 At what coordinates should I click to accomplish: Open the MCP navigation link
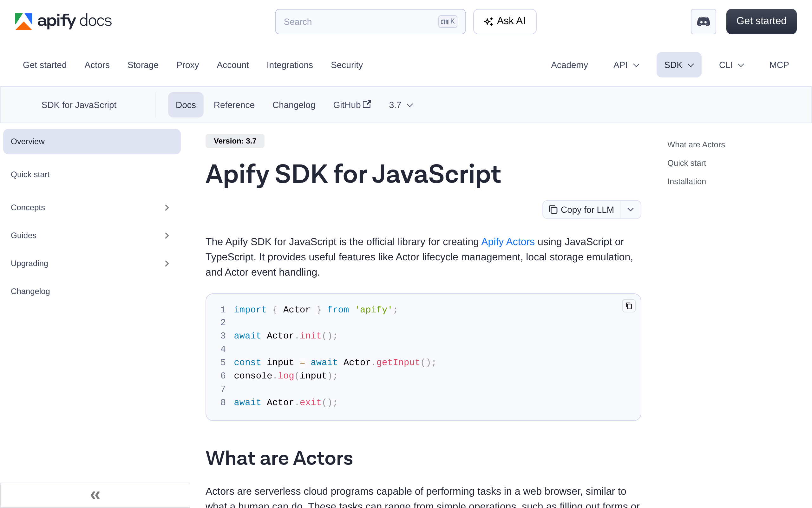[x=779, y=65]
